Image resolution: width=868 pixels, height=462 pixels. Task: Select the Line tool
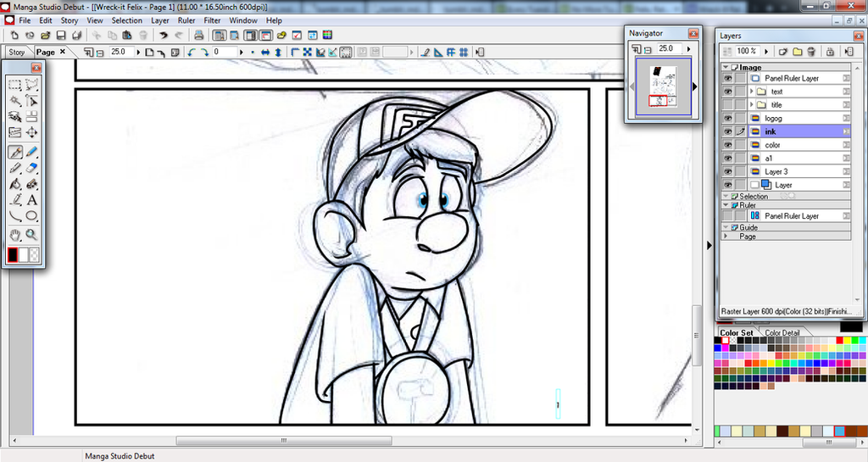(x=15, y=216)
